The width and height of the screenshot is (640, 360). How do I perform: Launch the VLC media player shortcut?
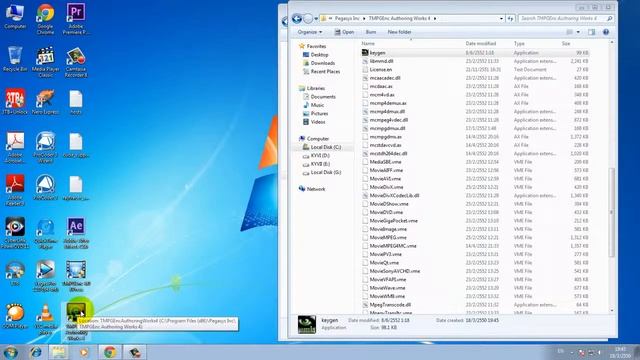point(45,319)
